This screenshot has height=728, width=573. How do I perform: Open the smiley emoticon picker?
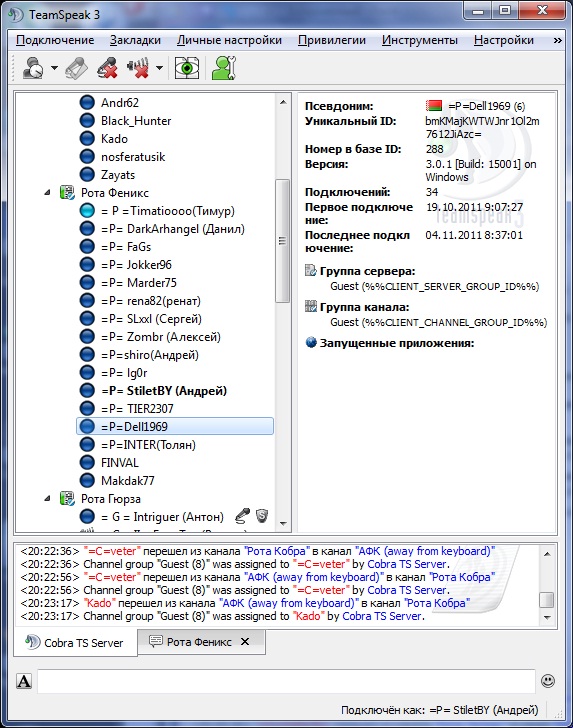pos(548,681)
